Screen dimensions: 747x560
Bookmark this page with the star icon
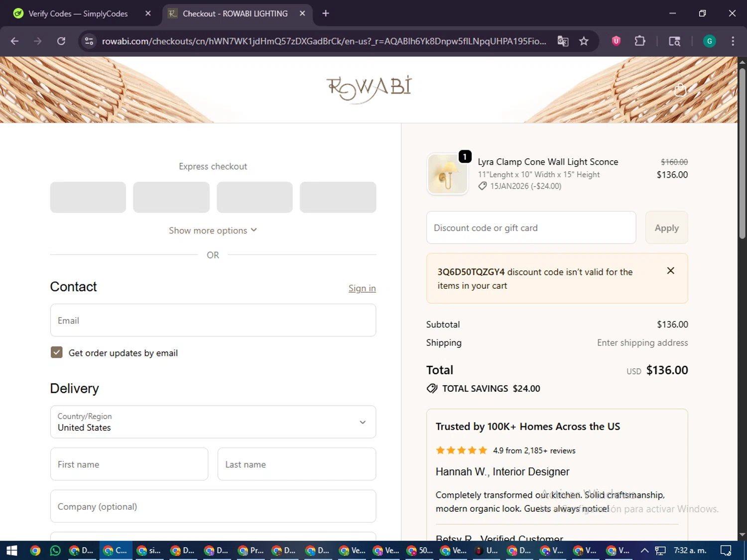(x=584, y=41)
